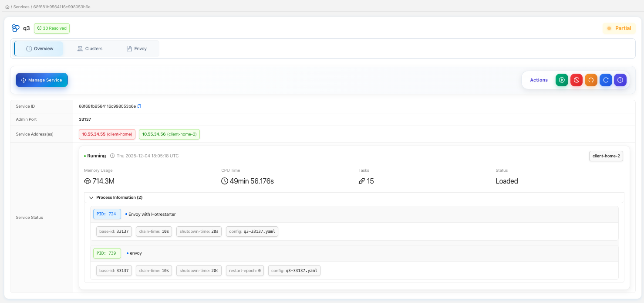Click the Partial status badge
Image resolution: width=644 pixels, height=303 pixels.
tap(619, 28)
